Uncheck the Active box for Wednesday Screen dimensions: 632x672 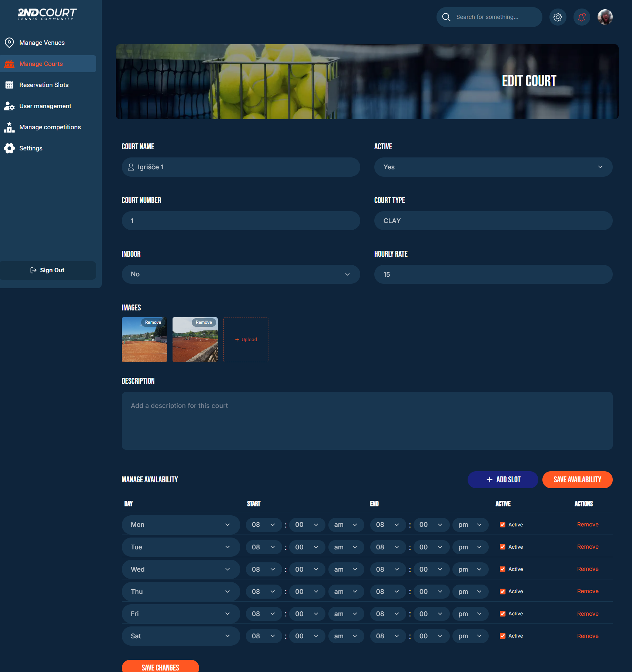(x=503, y=569)
